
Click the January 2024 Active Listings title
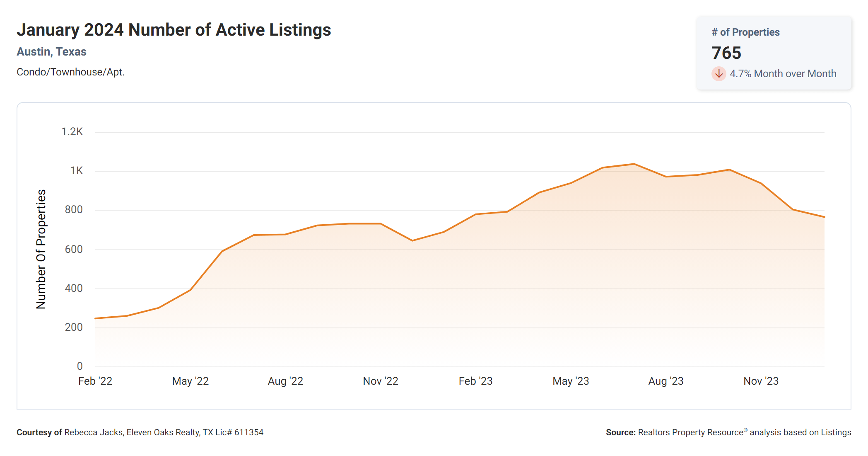pyautogui.click(x=174, y=30)
